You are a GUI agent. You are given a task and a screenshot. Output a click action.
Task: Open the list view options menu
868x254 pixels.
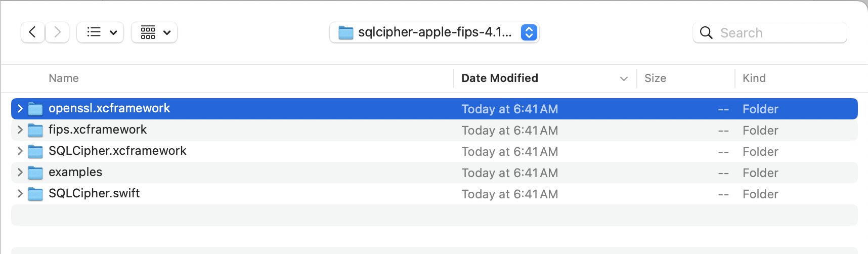(100, 32)
